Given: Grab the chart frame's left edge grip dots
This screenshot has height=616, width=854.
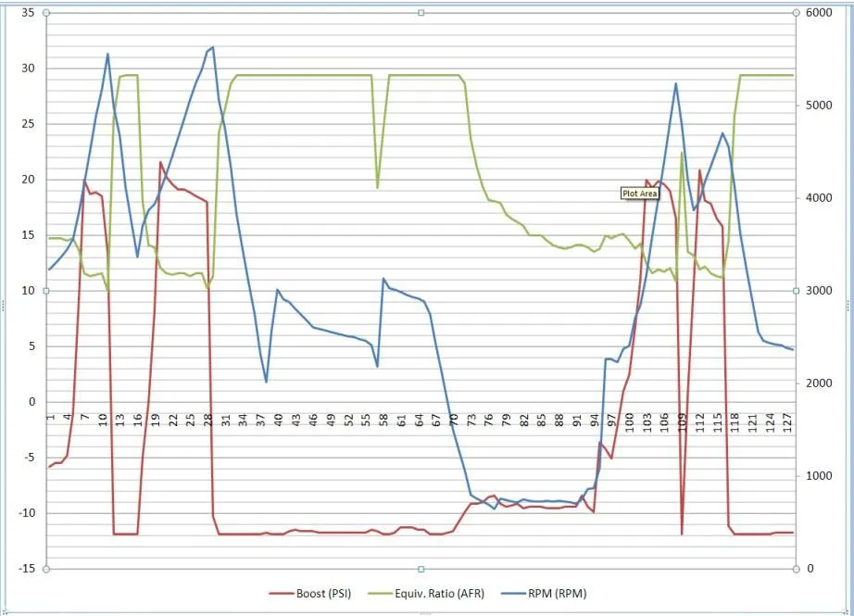Looking at the screenshot, I should (x=4, y=308).
